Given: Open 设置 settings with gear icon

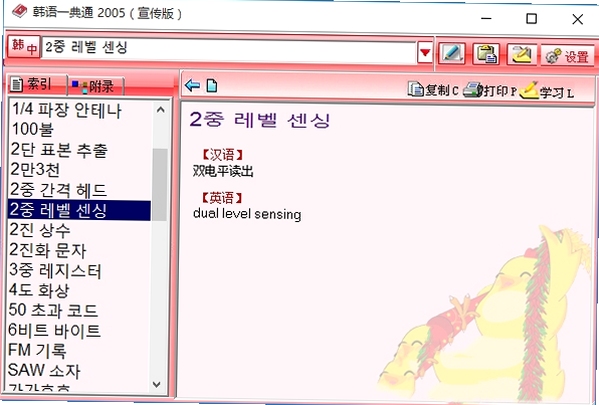Looking at the screenshot, I should coord(568,56).
